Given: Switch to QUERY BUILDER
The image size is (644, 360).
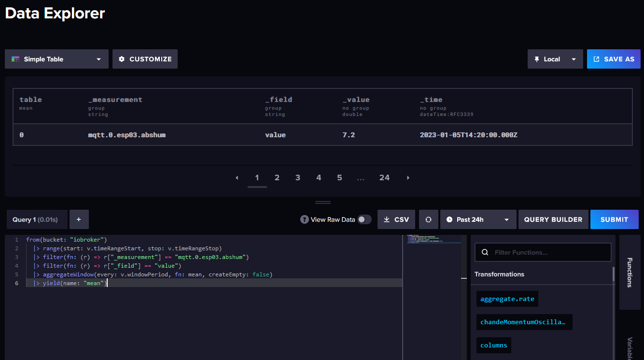Looking at the screenshot, I should click(x=553, y=219).
